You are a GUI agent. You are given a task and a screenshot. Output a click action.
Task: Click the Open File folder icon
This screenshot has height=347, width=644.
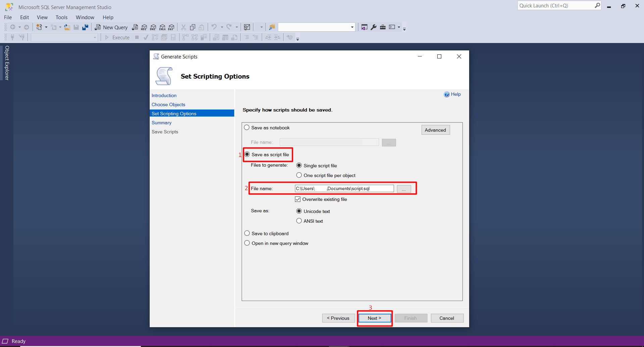(67, 27)
